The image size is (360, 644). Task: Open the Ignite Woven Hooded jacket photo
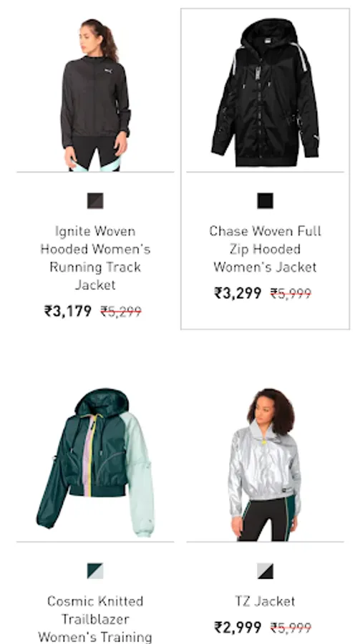[95, 95]
